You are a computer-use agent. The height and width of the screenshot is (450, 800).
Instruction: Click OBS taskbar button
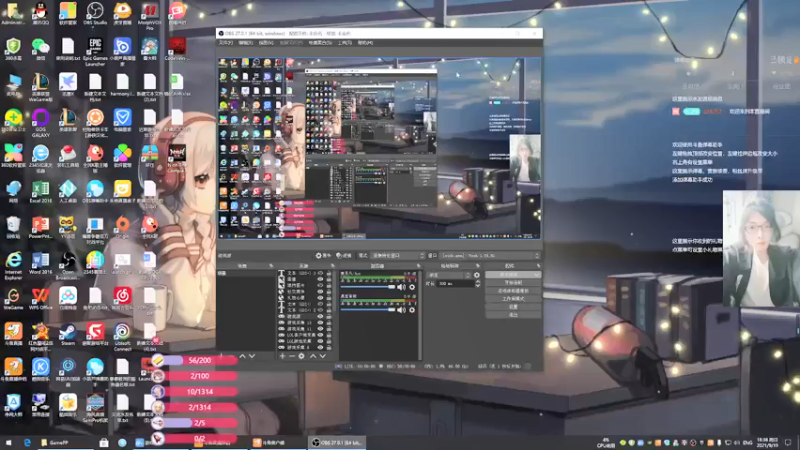click(337, 443)
